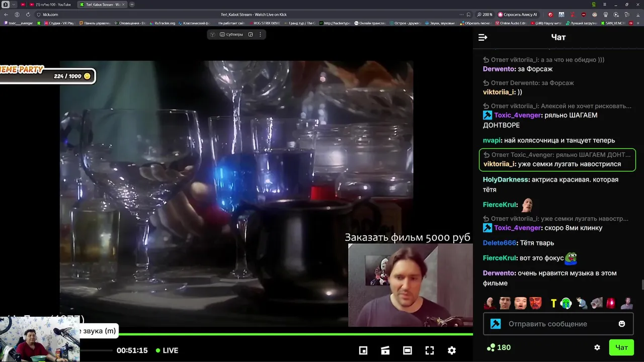Insert the crying green frog emote
This screenshot has height=362, width=644.
tap(567, 303)
